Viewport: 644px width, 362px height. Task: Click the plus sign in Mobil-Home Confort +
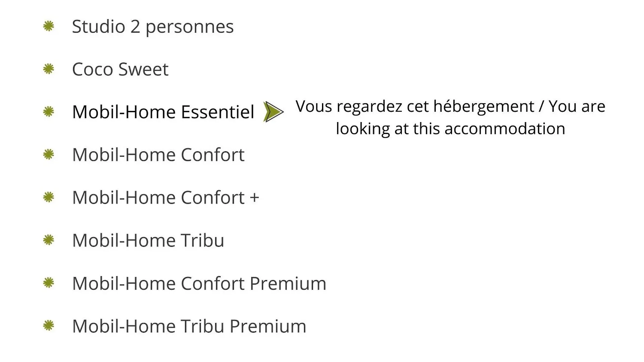point(254,197)
